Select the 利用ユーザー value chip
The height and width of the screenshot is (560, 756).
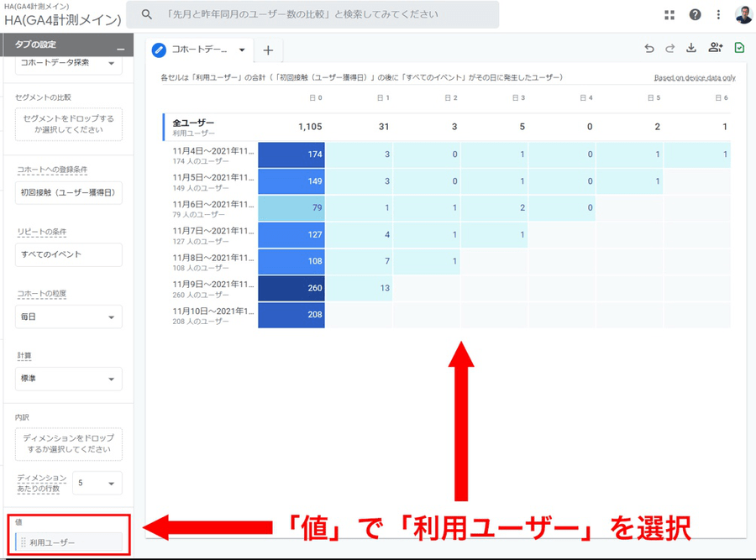pyautogui.click(x=69, y=543)
